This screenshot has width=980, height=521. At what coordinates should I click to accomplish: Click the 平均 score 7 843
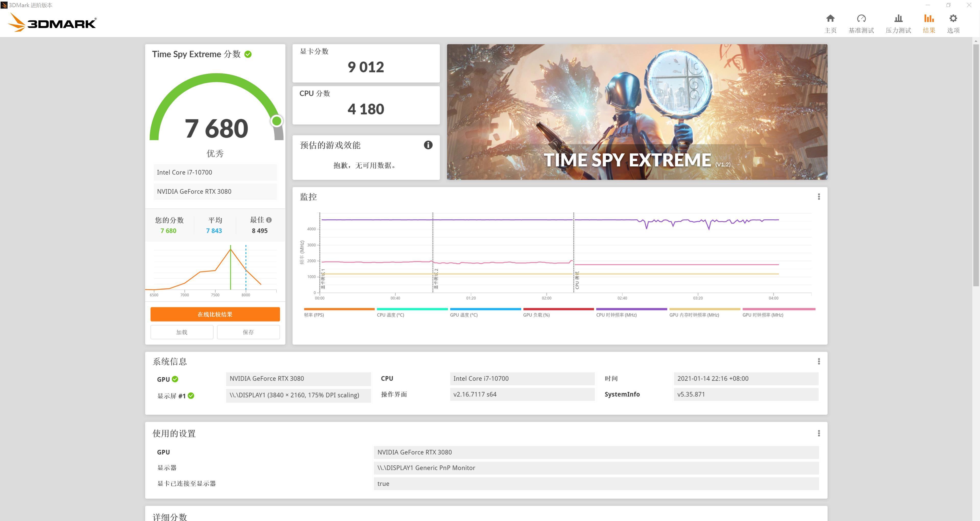[214, 231]
